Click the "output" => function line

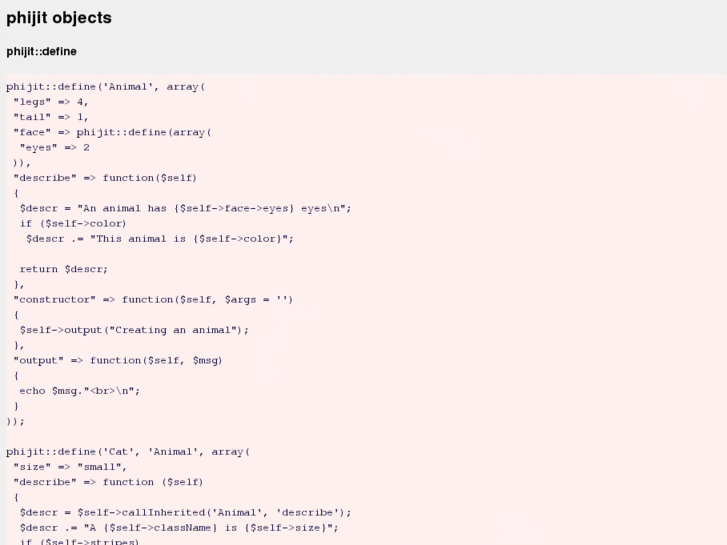[118, 360]
